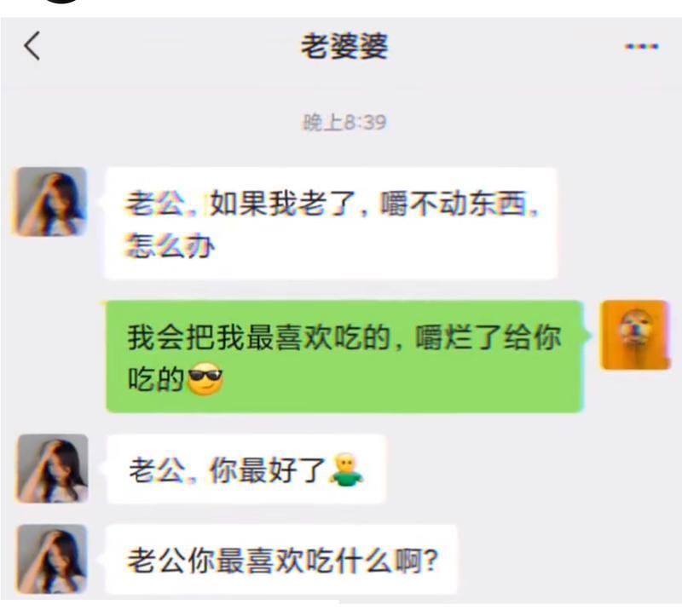Open avatar beside 老公，你最好了 message

pyautogui.click(x=52, y=469)
